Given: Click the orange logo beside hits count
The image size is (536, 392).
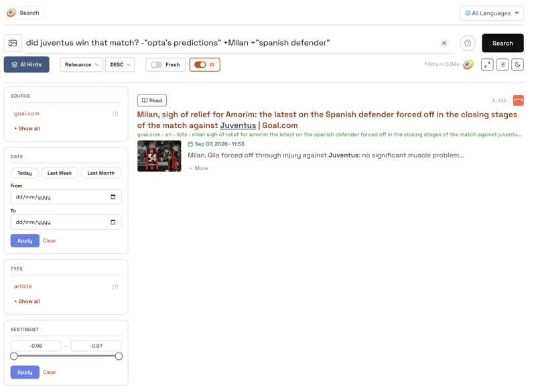Looking at the screenshot, I should [x=468, y=64].
